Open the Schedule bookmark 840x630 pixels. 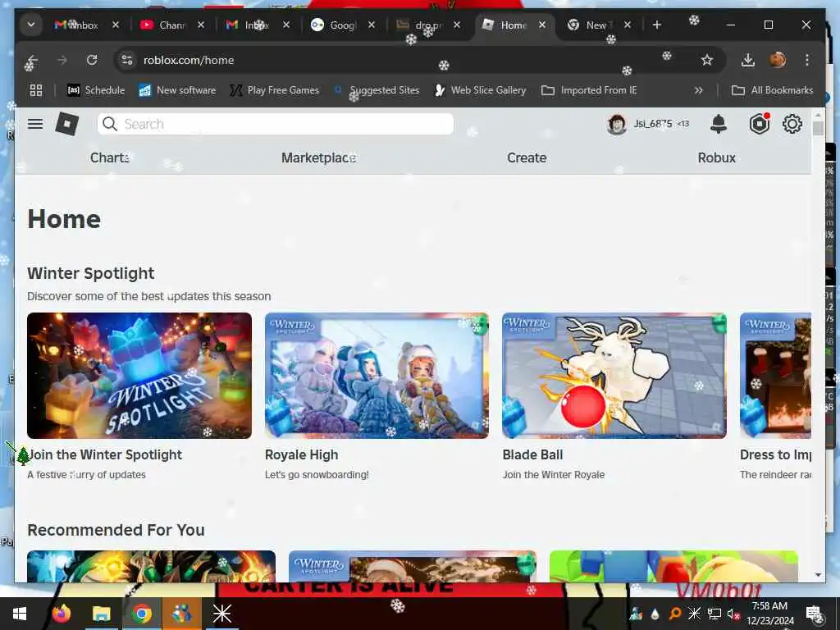coord(95,90)
